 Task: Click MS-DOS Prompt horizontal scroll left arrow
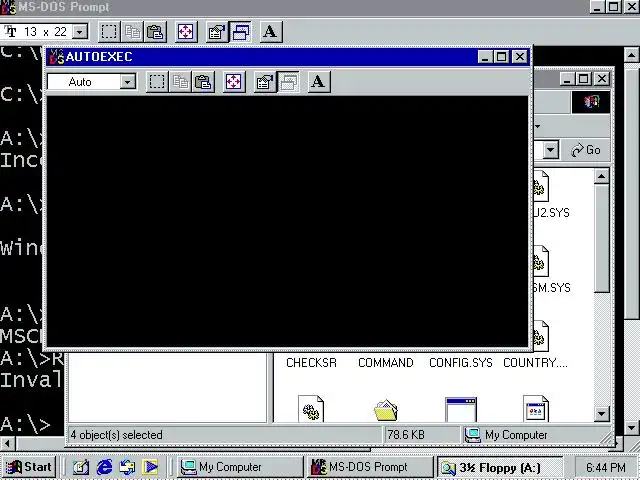[x=7, y=443]
